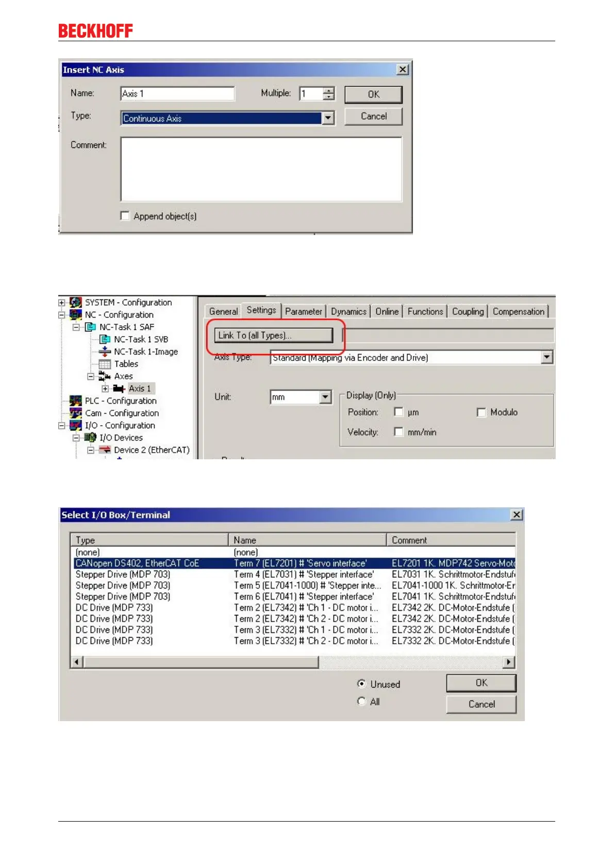Click the I/O - Configuration icon
The image size is (614, 868).
[x=76, y=426]
